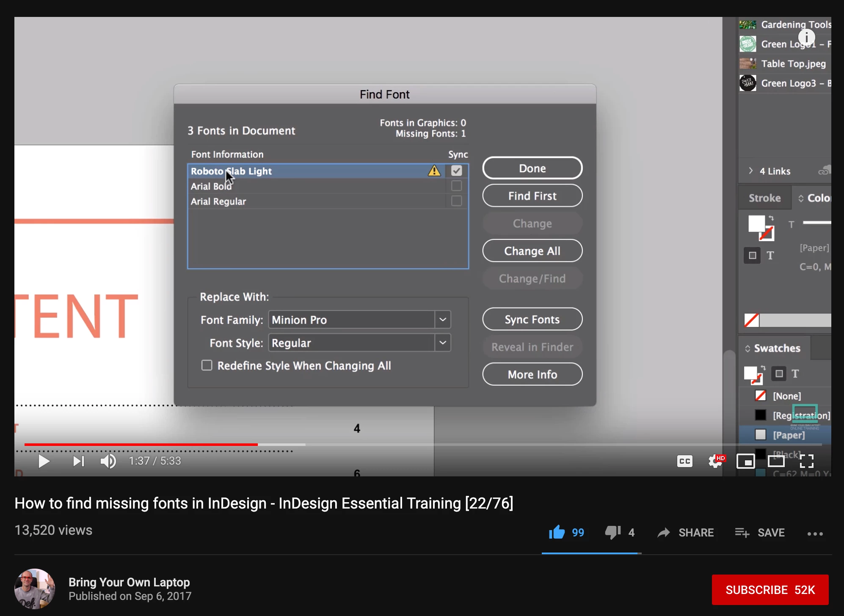Viewport: 844px width, 616px height.
Task: Dislike the video thumbs down
Action: click(x=612, y=532)
